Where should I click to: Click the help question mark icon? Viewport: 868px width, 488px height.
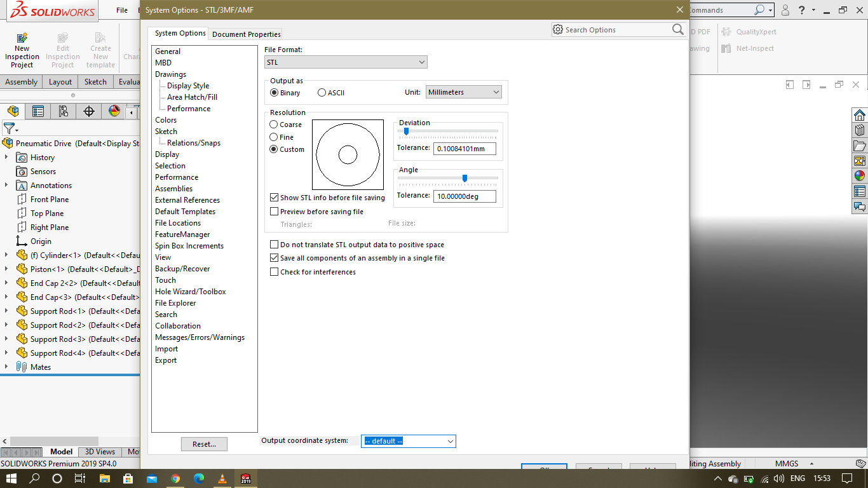(x=802, y=10)
